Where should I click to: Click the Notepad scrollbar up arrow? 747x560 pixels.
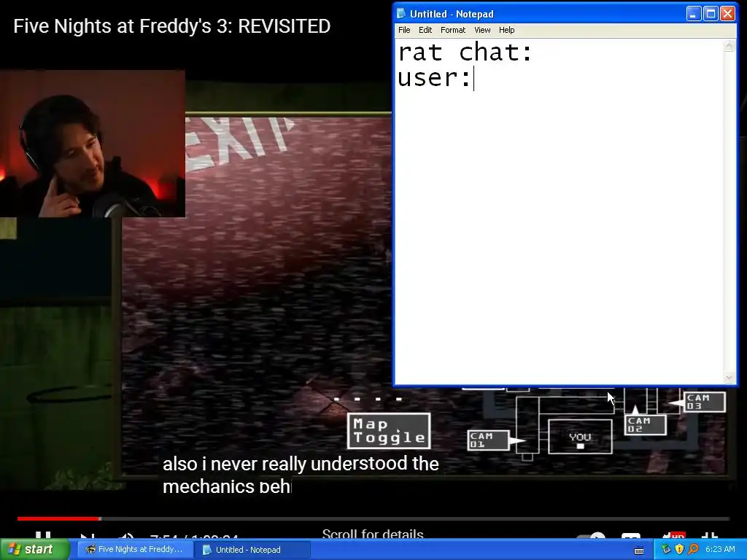pos(729,46)
